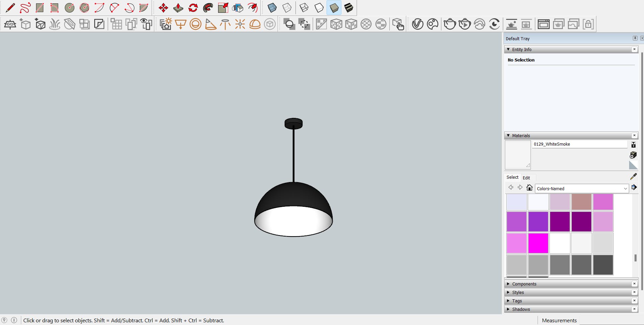The height and width of the screenshot is (325, 644).
Task: Click the material name field 0129_WhiteSmoke
Action: pyautogui.click(x=579, y=144)
